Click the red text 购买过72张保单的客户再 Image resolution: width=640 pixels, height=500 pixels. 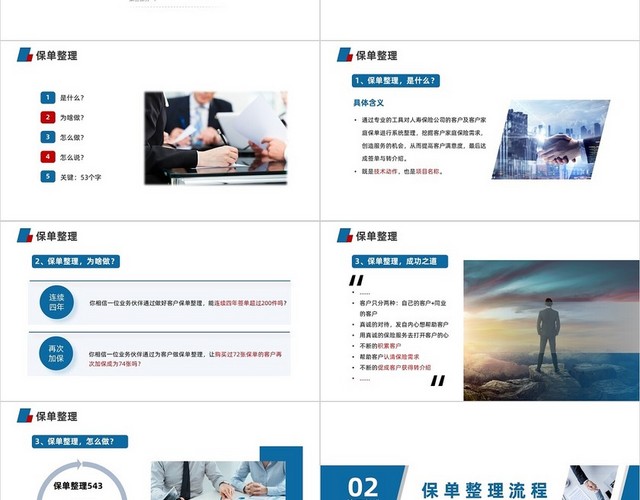tap(248, 354)
